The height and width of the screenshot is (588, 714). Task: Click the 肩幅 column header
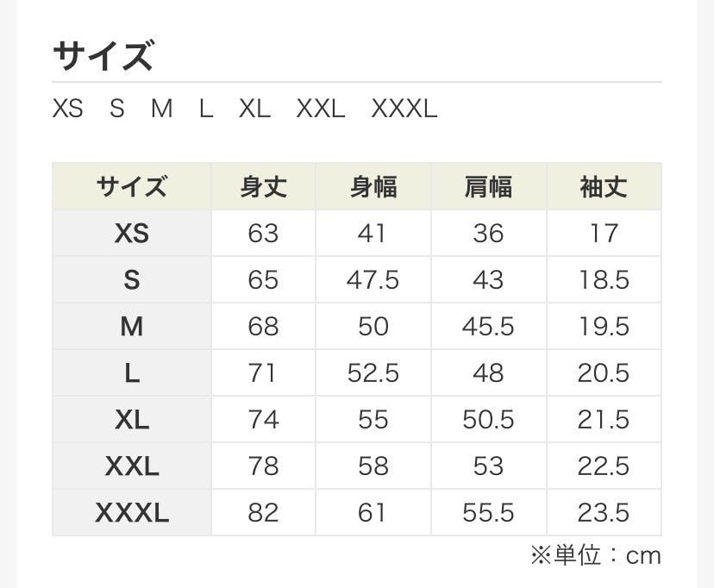click(x=489, y=186)
